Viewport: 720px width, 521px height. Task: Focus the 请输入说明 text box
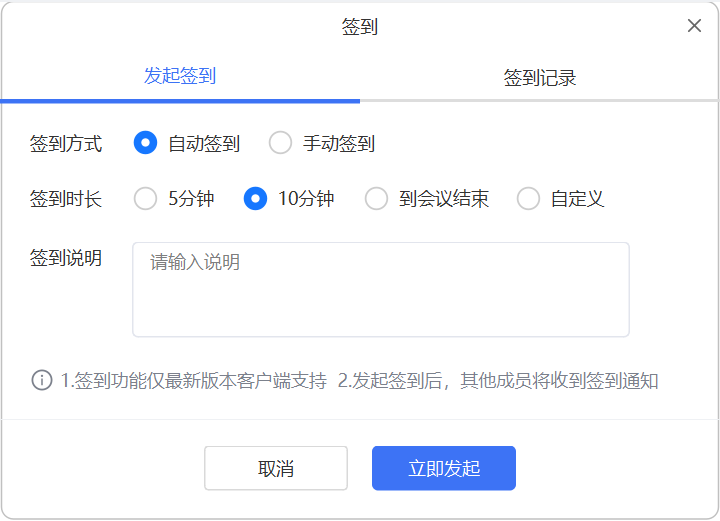pyautogui.click(x=380, y=289)
